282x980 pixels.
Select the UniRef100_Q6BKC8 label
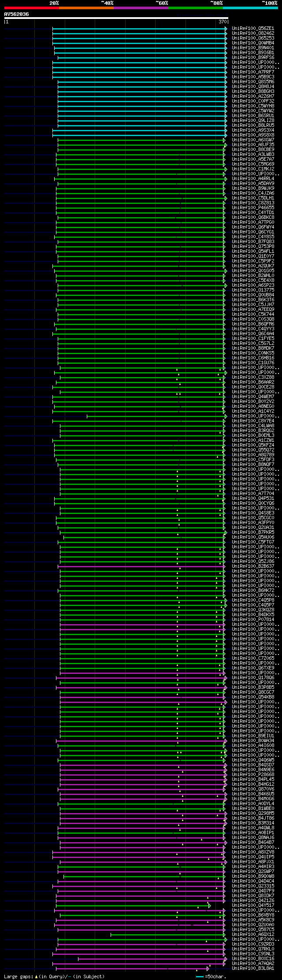coord(253,218)
